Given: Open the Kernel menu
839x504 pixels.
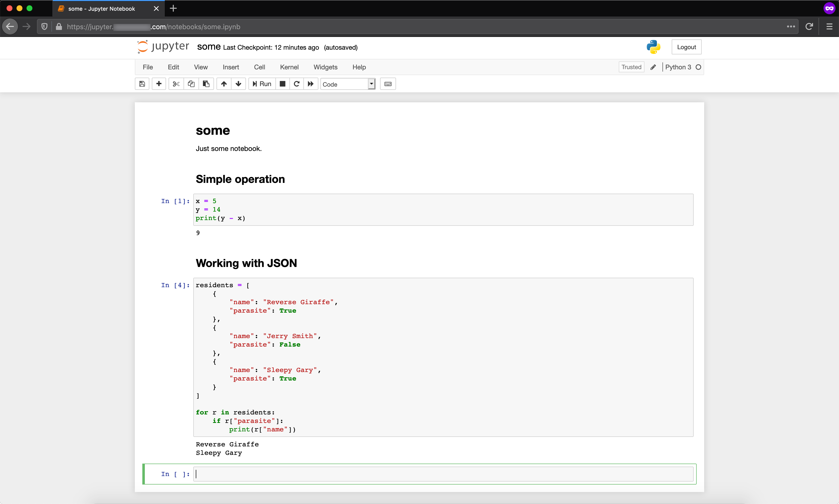Looking at the screenshot, I should [289, 66].
